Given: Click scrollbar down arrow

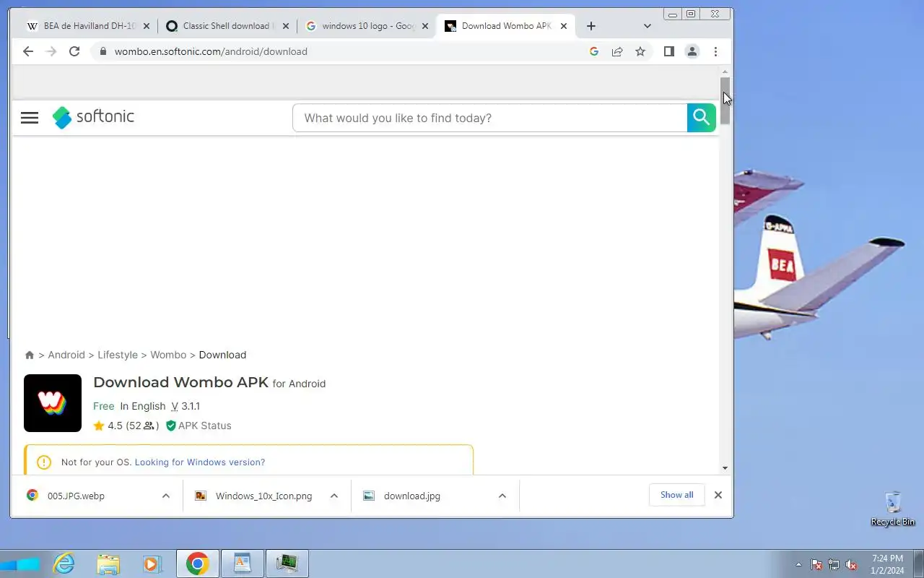Looking at the screenshot, I should [725, 468].
